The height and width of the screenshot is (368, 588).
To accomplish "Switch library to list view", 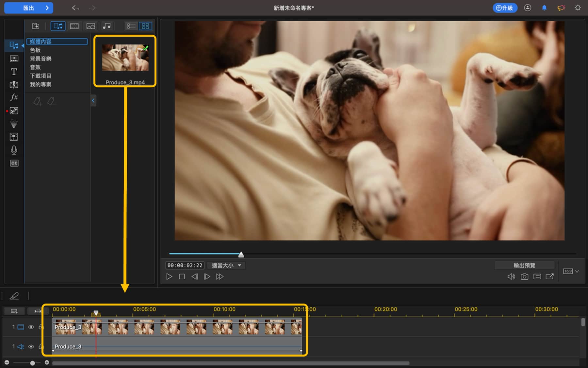I will (131, 26).
